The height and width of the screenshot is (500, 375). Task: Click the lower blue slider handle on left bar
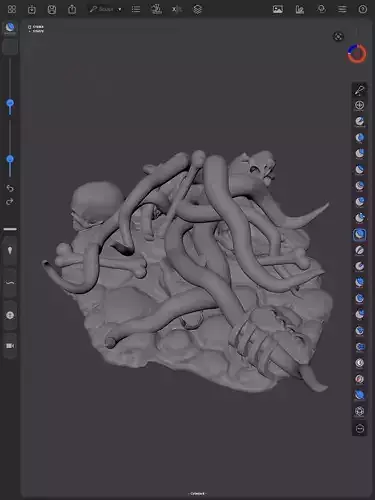point(10,159)
